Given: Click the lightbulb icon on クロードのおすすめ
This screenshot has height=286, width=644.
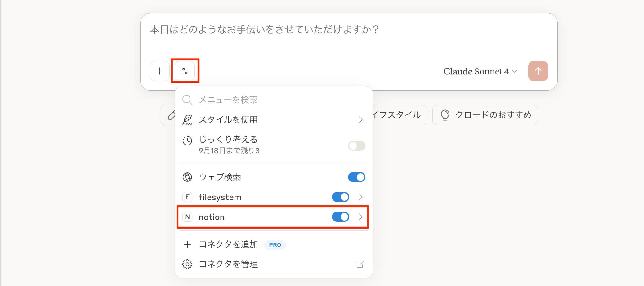Looking at the screenshot, I should point(445,115).
